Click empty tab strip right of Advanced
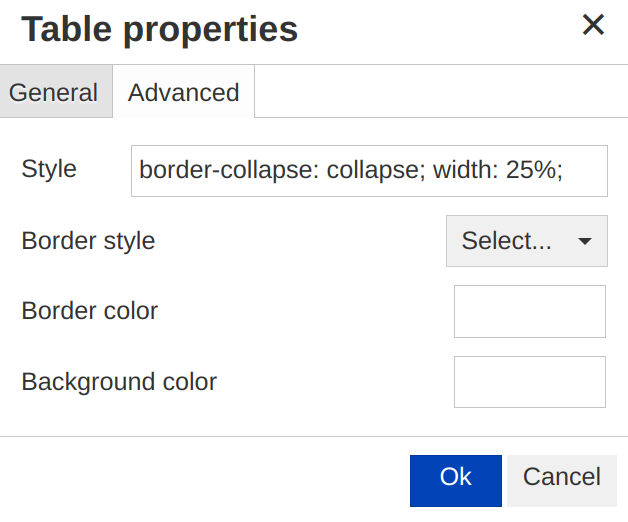The height and width of the screenshot is (522, 628). point(440,93)
